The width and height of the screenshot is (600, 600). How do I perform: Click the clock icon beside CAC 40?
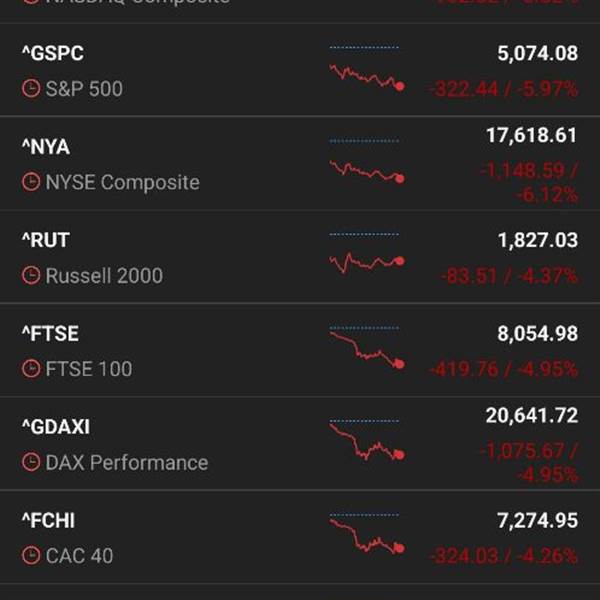(31, 556)
